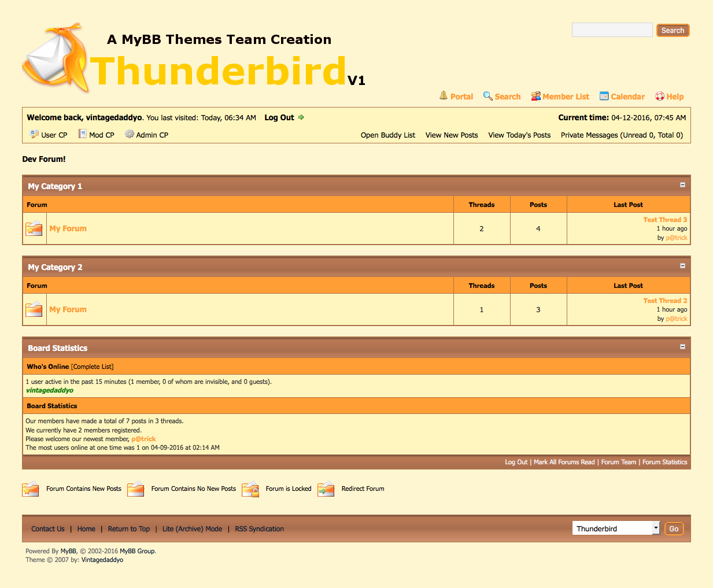Click the Thunderbird logo image

click(56, 58)
